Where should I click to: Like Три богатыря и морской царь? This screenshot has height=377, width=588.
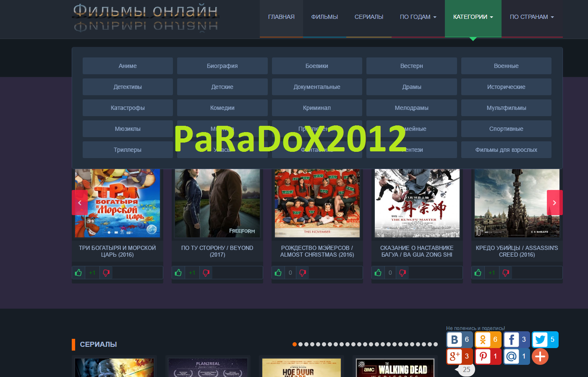[78, 273]
